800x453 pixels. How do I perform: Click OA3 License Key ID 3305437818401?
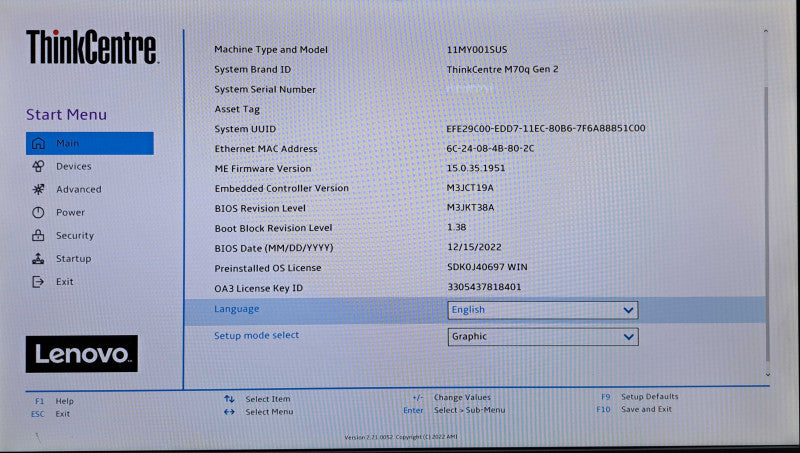[484, 287]
